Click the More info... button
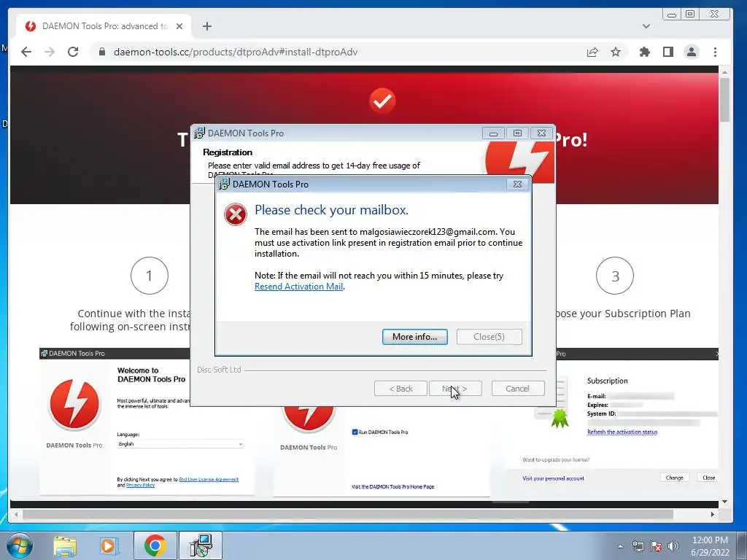 (x=414, y=337)
